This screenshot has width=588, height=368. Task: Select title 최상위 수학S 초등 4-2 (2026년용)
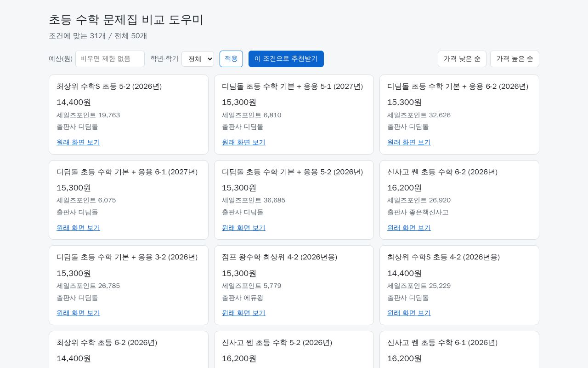click(x=444, y=257)
